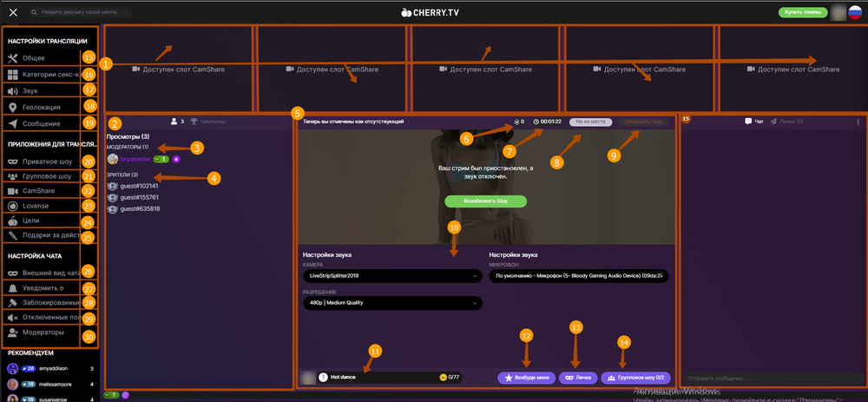Click the Звук speaker icon in sidebar

[13, 90]
